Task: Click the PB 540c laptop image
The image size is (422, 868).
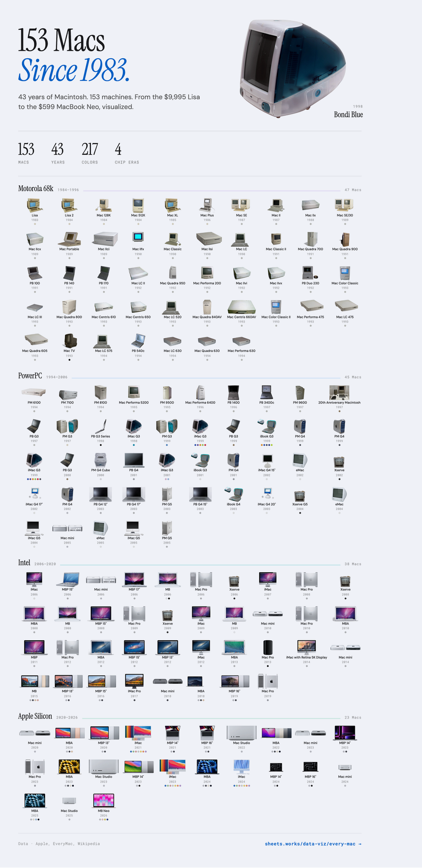Action: click(x=138, y=340)
